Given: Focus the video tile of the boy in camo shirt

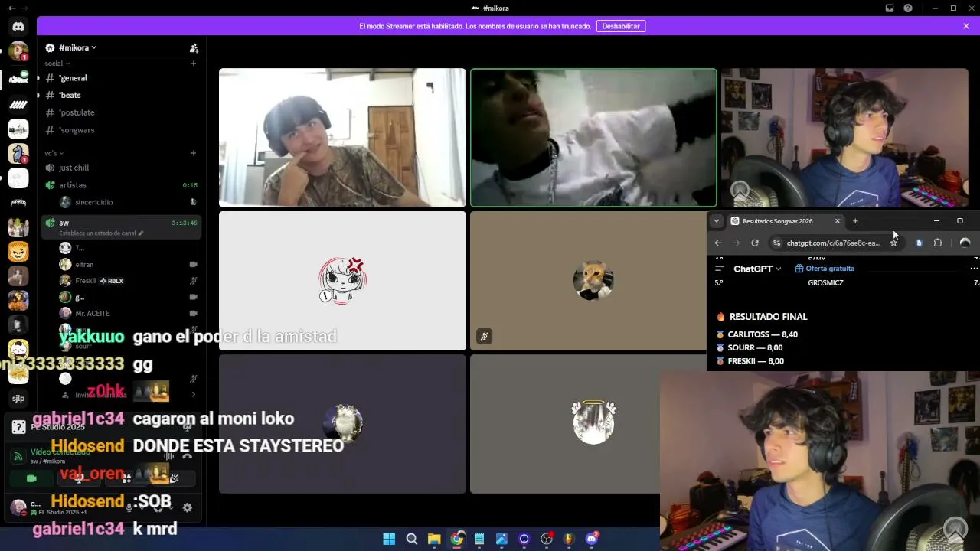Looking at the screenshot, I should pyautogui.click(x=342, y=138).
